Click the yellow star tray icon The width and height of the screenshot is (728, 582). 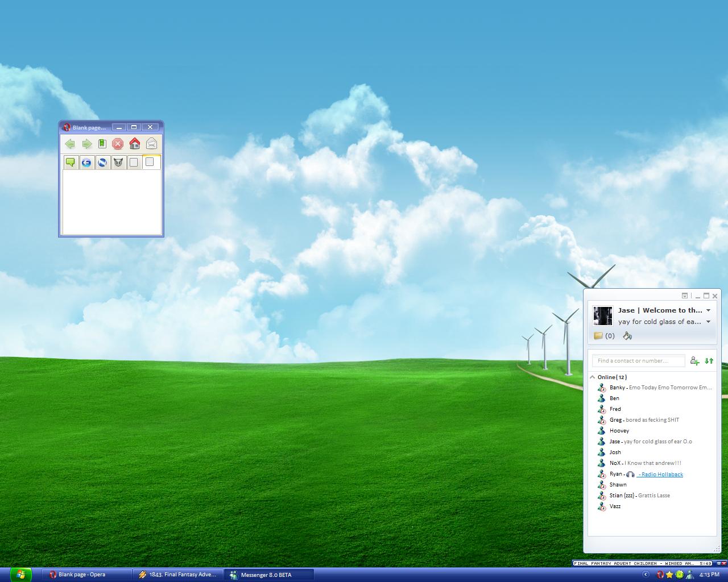tap(670, 575)
